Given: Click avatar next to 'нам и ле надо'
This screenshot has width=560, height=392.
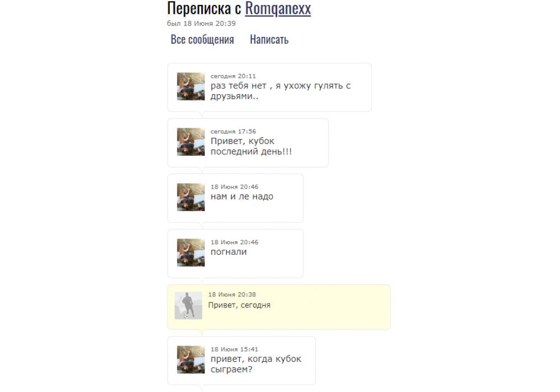Looking at the screenshot, I should [x=191, y=197].
